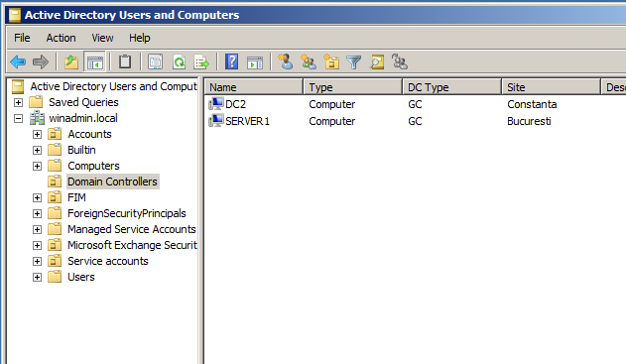Create new organizational unit icon

point(331,61)
